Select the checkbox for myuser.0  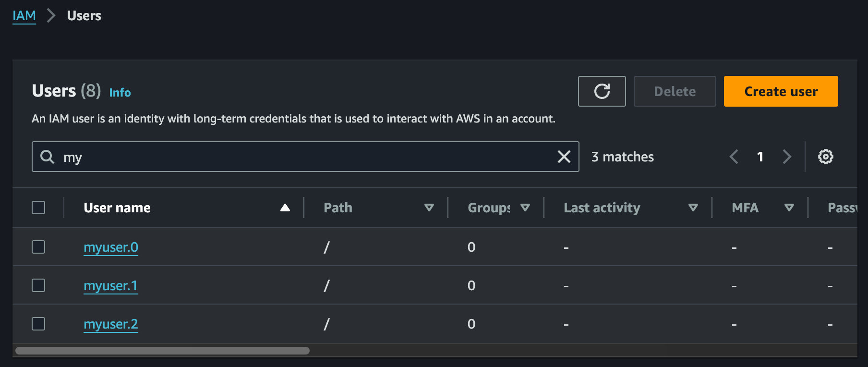pos(38,247)
